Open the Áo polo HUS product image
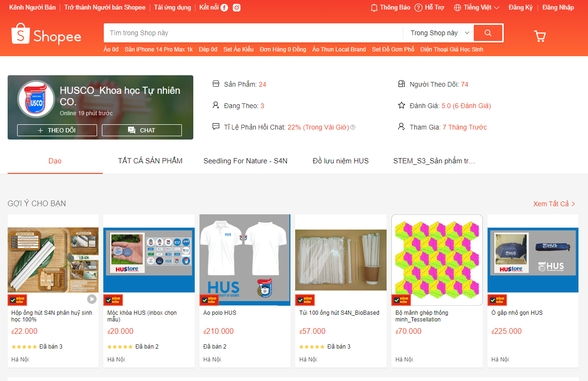This screenshot has height=381, width=588. click(245, 260)
